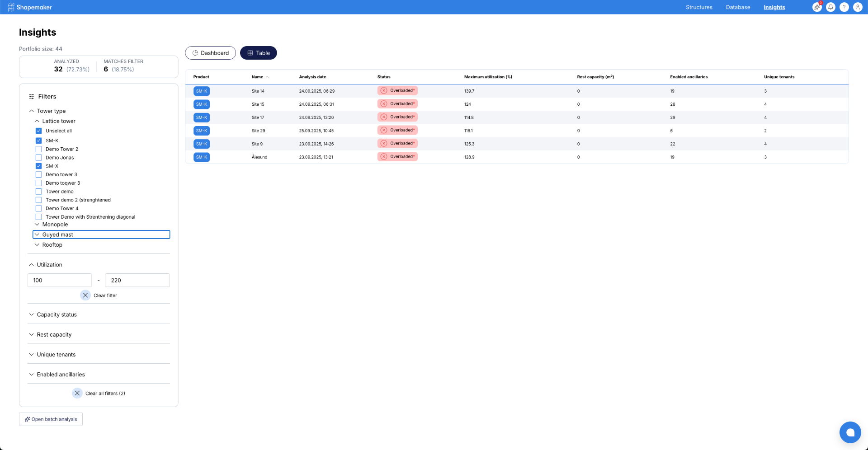868x450 pixels.
Task: Uncheck the SM-K checkbox
Action: [38, 141]
